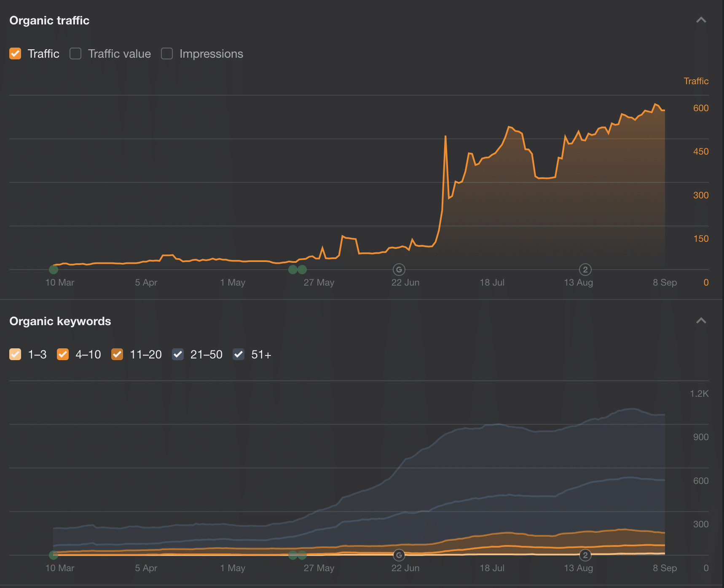Screen dimensions: 724x588
Task: Click the "2" events marker on keywords chart
Action: (585, 555)
